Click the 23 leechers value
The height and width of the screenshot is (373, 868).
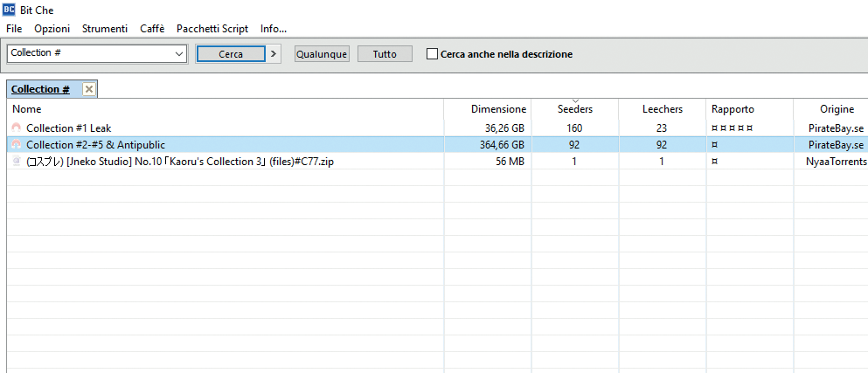(662, 128)
